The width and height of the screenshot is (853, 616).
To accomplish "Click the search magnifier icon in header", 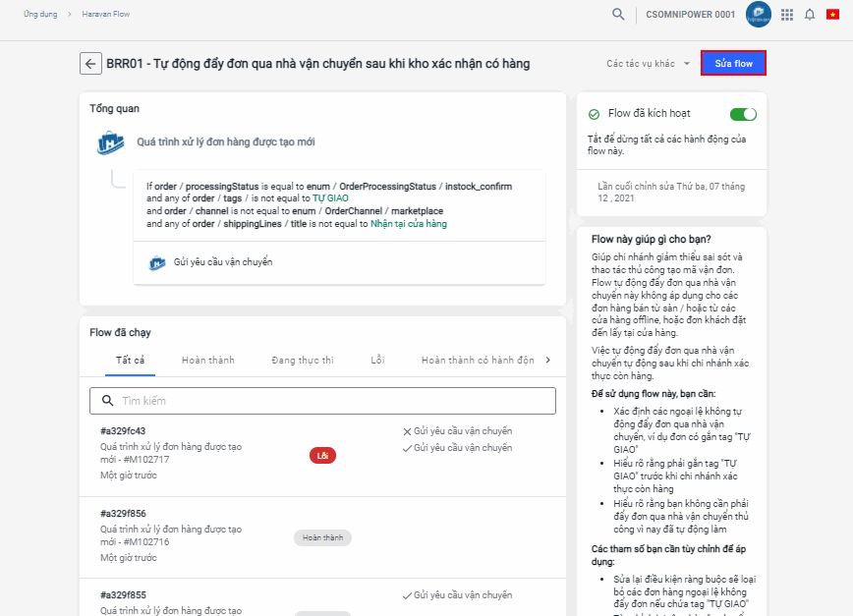I will tap(618, 14).
